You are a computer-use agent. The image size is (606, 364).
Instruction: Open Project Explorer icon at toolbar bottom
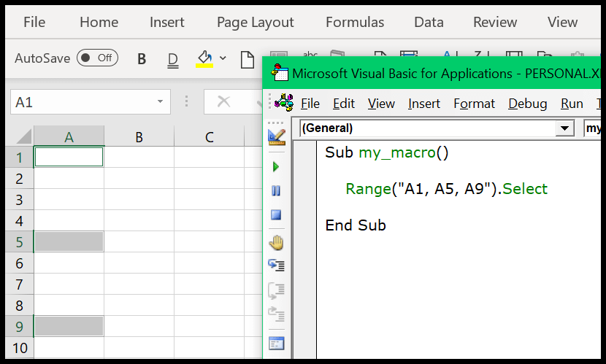coord(276,343)
